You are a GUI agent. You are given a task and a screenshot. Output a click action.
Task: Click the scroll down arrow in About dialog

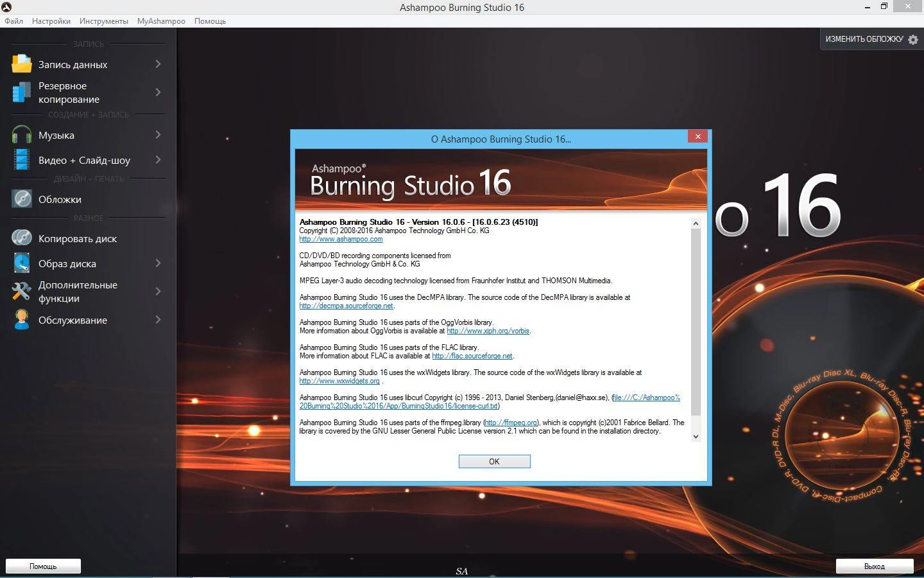(x=696, y=436)
